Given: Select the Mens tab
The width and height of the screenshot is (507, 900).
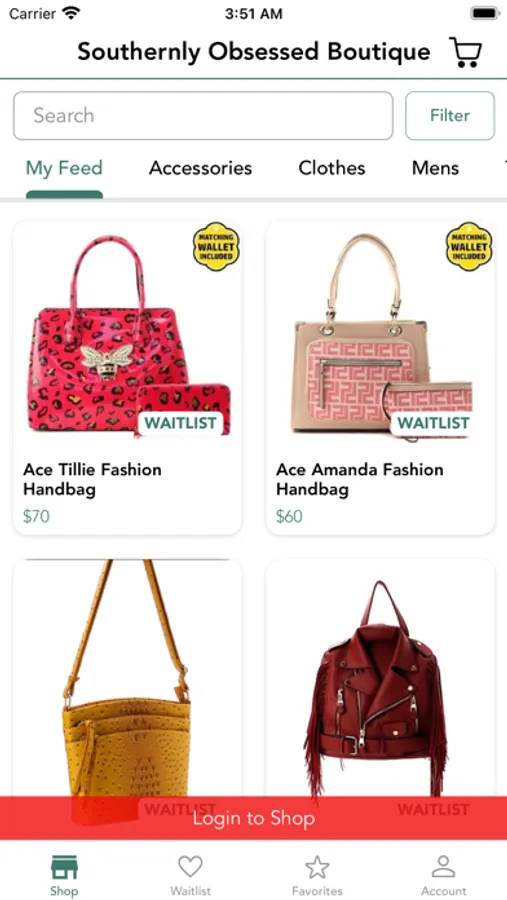Looking at the screenshot, I should point(435,168).
